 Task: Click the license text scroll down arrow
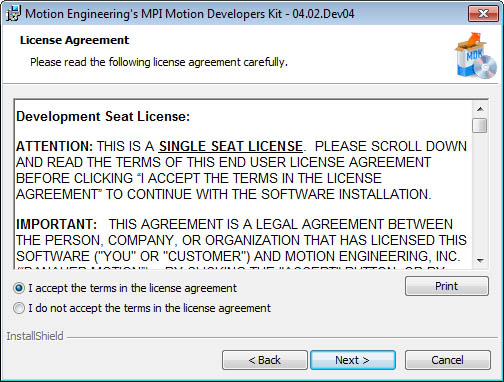click(x=480, y=260)
